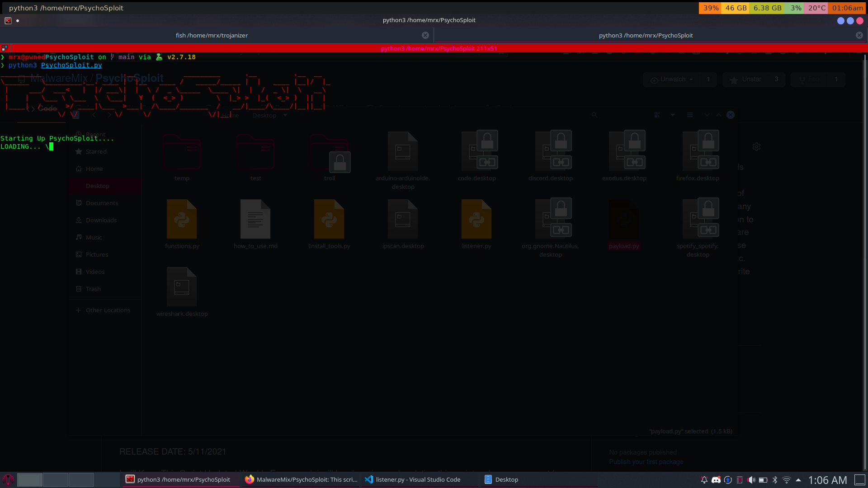868x488 pixels.
Task: Click the show desktop button
Action: (859, 479)
